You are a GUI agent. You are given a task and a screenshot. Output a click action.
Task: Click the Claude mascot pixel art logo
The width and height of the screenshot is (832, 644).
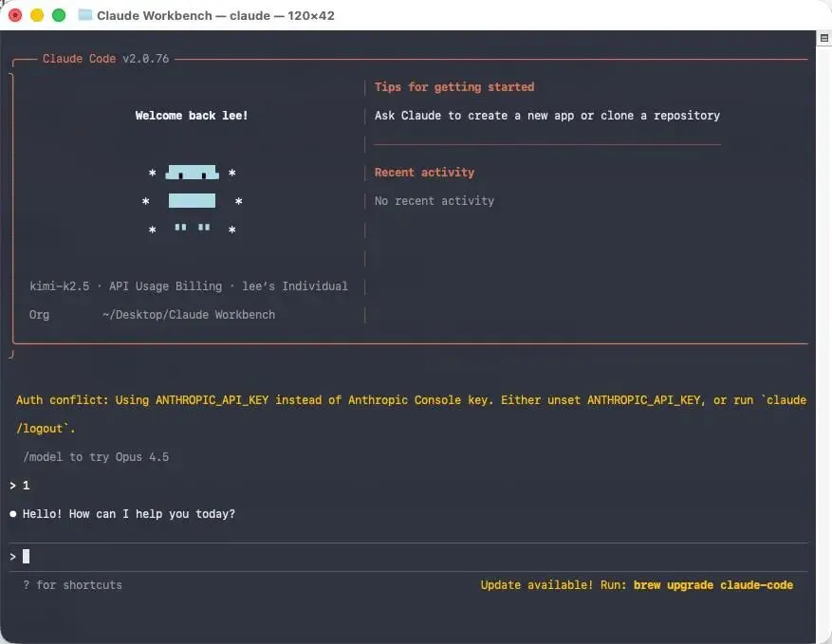192,200
